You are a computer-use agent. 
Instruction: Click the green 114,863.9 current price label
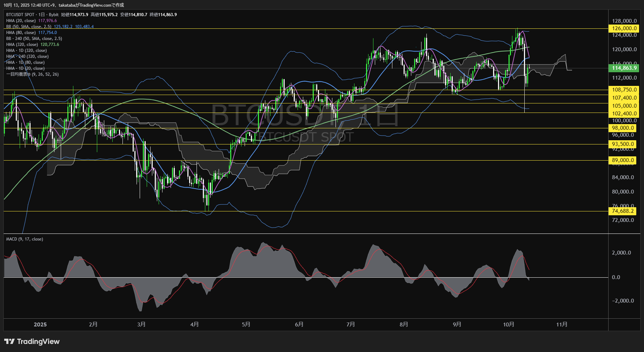[x=624, y=68]
